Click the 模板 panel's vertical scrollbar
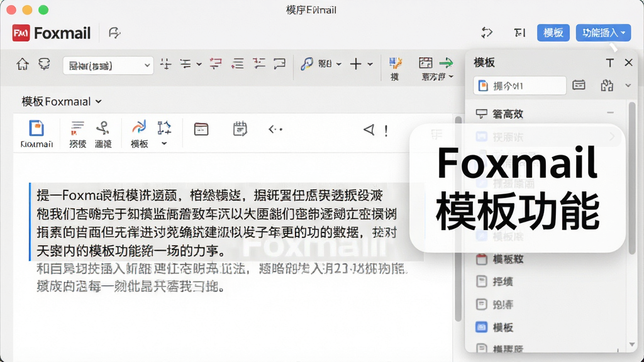 pos(632,177)
